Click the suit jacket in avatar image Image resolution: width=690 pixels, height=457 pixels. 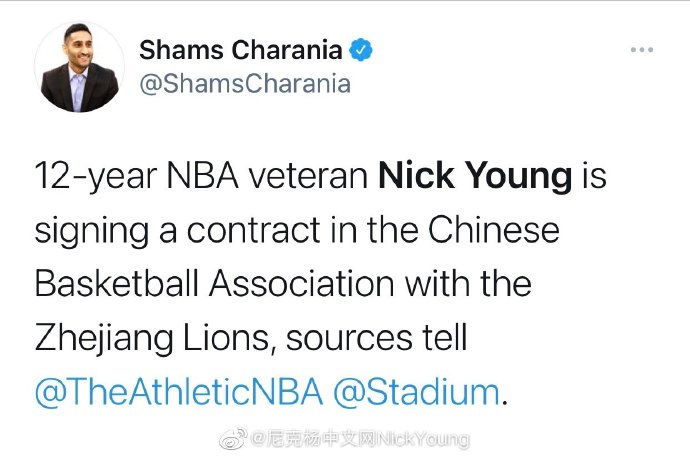pyautogui.click(x=80, y=90)
